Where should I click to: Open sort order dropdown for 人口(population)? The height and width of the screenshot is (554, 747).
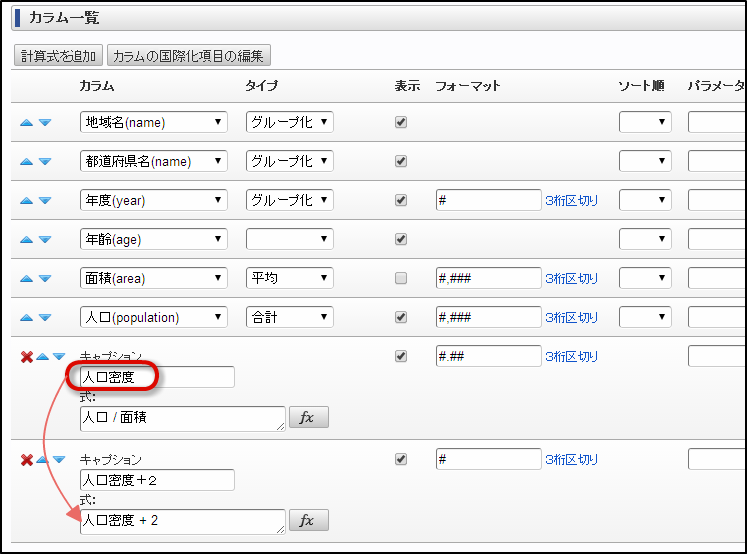tap(645, 317)
